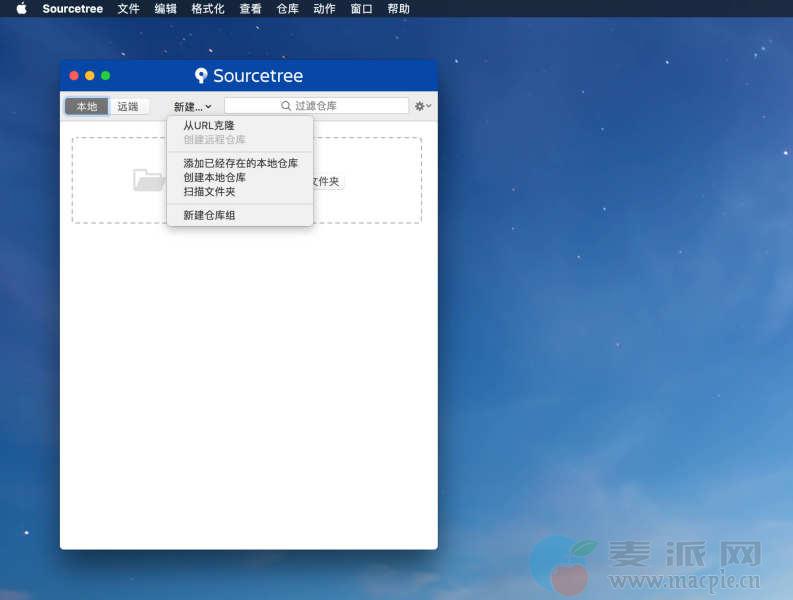
Task: Select 新建仓库组 menu item
Action: (209, 215)
